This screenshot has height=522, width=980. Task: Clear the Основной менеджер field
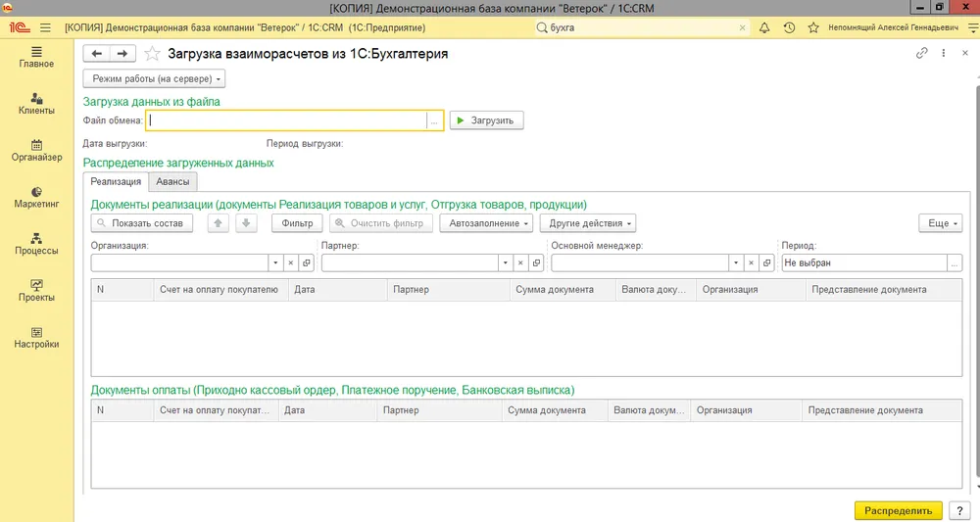(752, 262)
